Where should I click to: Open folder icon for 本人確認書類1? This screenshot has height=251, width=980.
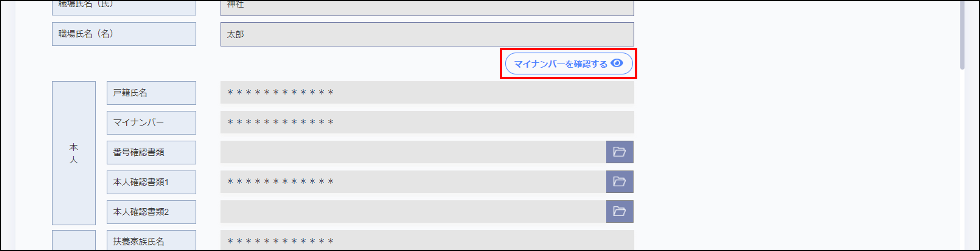click(x=619, y=182)
